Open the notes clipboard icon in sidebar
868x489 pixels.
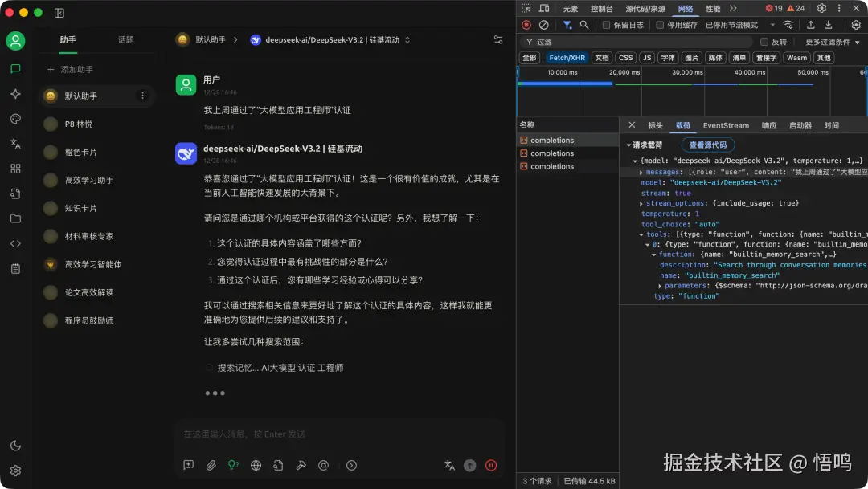coord(15,269)
